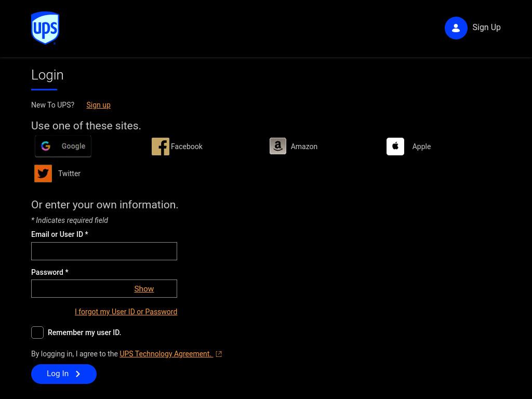Screen dimensions: 532x399
Task: Submit with the Log In button
Action: point(64,374)
